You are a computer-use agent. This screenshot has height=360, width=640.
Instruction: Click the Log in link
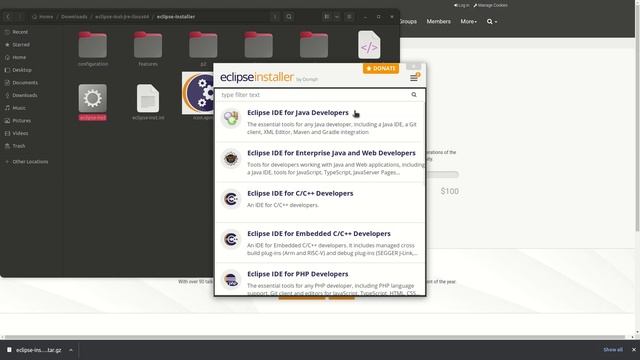(x=462, y=5)
